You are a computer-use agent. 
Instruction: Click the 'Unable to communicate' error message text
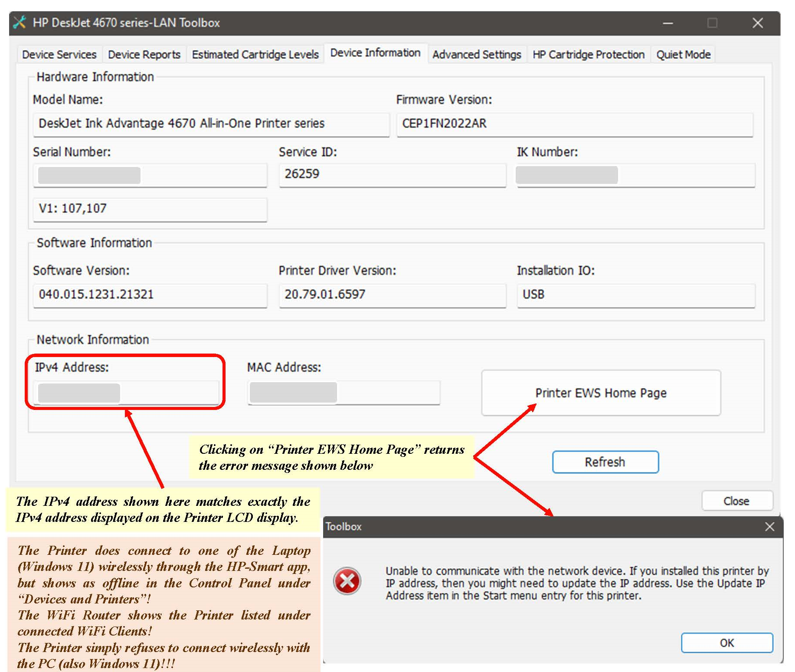576,583
